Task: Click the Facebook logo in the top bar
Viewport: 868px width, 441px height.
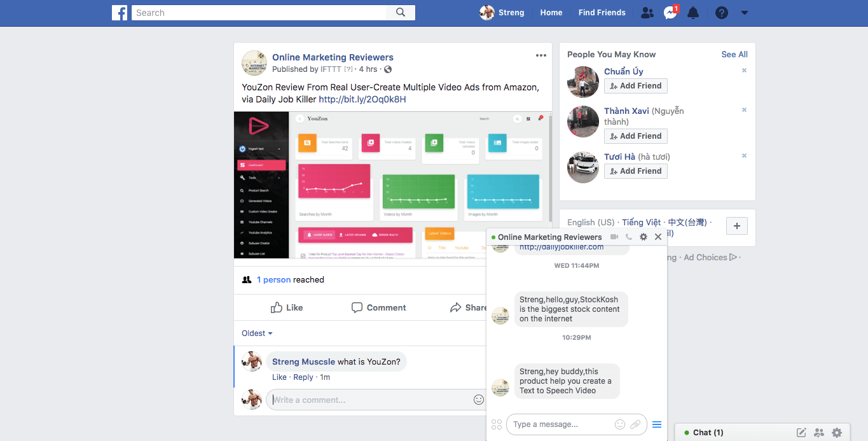Action: pos(120,13)
